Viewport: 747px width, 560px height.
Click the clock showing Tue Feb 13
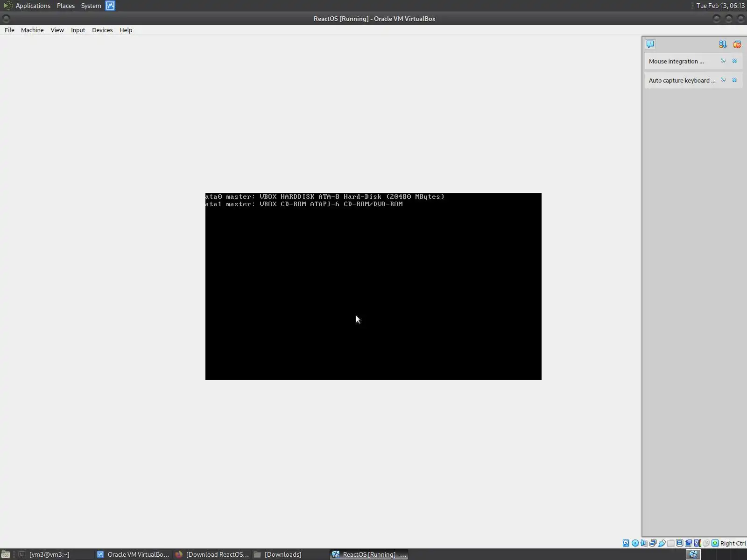tap(720, 6)
